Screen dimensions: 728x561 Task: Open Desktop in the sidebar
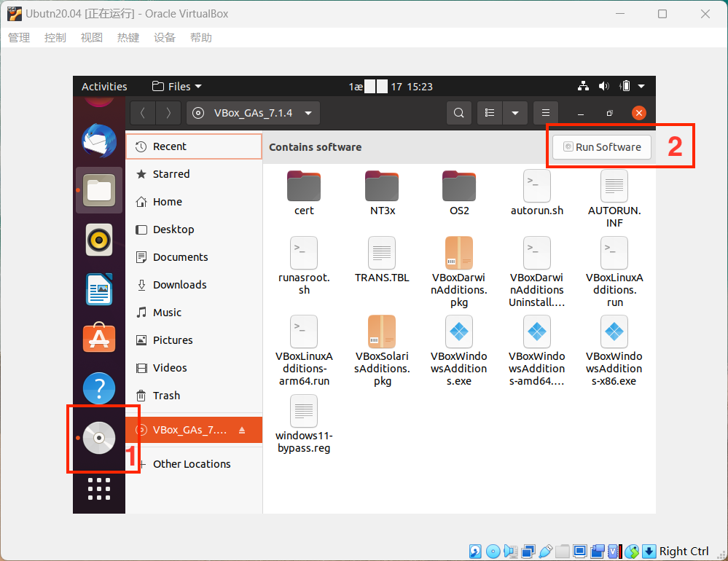click(x=194, y=229)
